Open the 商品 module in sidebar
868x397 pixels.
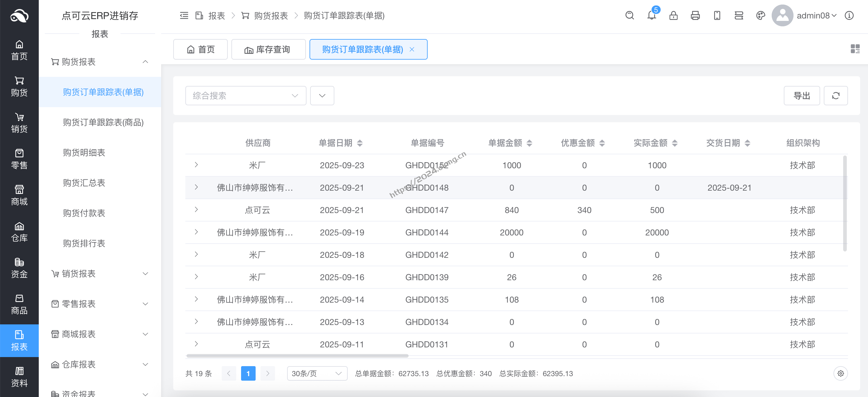tap(19, 305)
